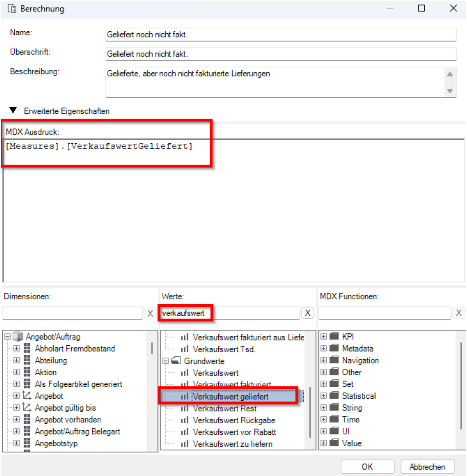The height and width of the screenshot is (476, 467).
Task: Expand the Set functions folder
Action: (x=324, y=384)
